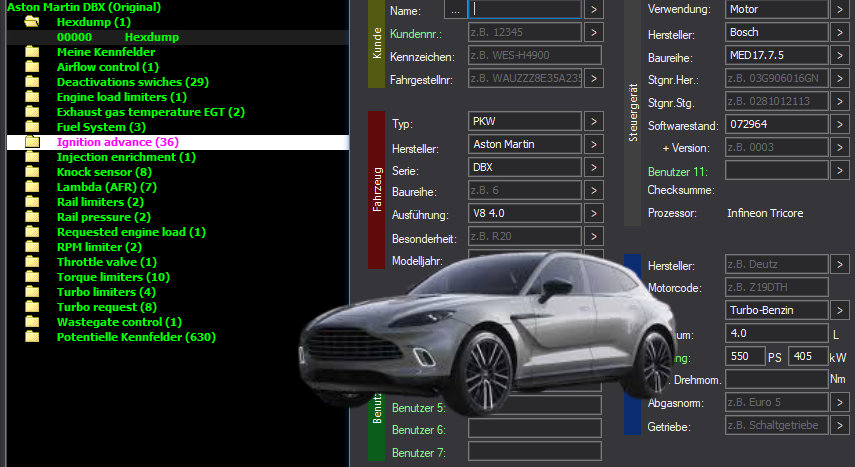Viewport: 855px width, 467px height.
Task: Click the Injection enrichment folder icon
Action: tap(32, 157)
